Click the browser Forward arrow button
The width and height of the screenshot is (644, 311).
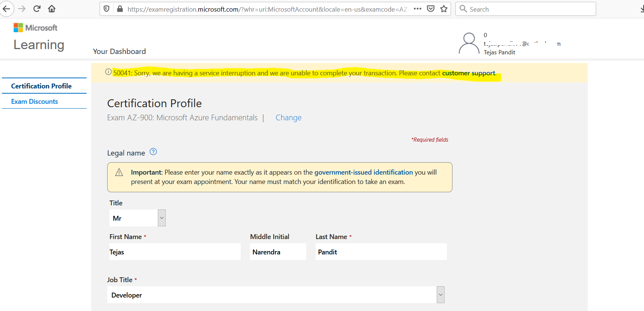pos(22,9)
